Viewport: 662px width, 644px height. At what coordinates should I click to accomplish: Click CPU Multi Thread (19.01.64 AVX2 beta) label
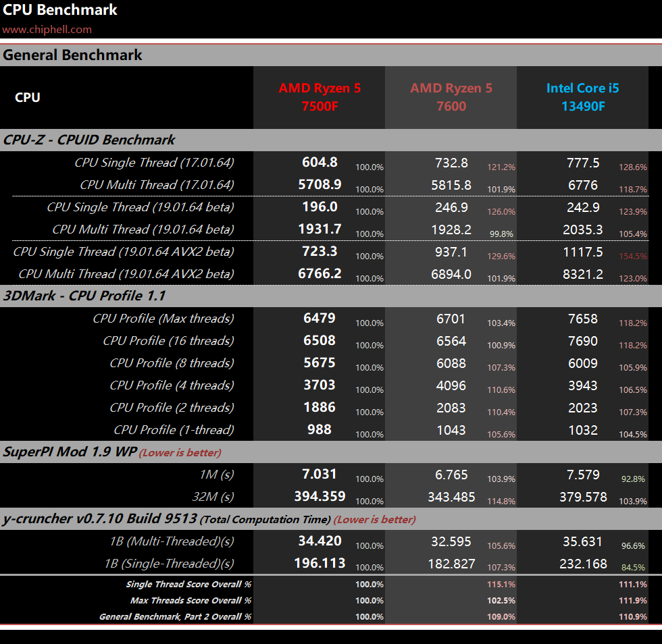tap(126, 274)
